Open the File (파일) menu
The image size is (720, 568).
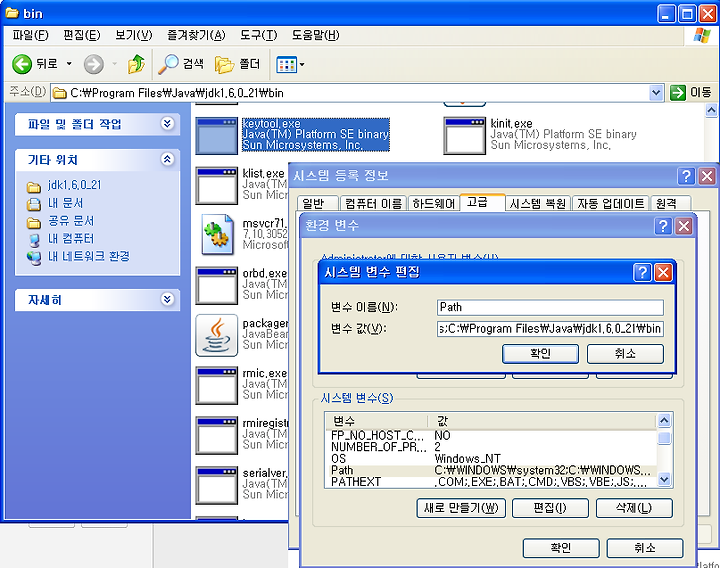tap(30, 35)
